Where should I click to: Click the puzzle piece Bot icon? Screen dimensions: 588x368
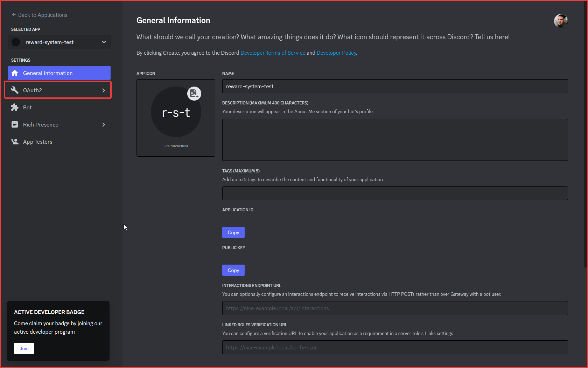pos(15,107)
